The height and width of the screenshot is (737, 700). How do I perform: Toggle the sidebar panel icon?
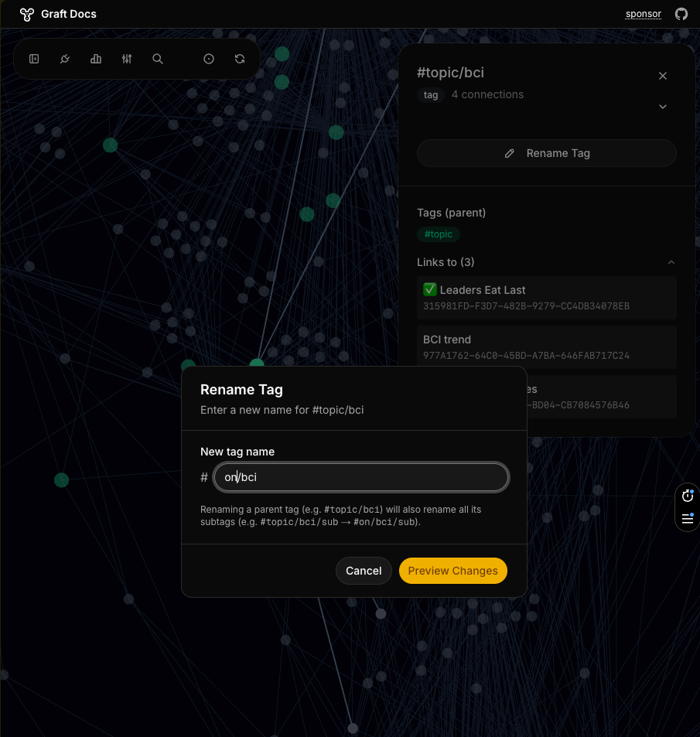click(x=34, y=59)
